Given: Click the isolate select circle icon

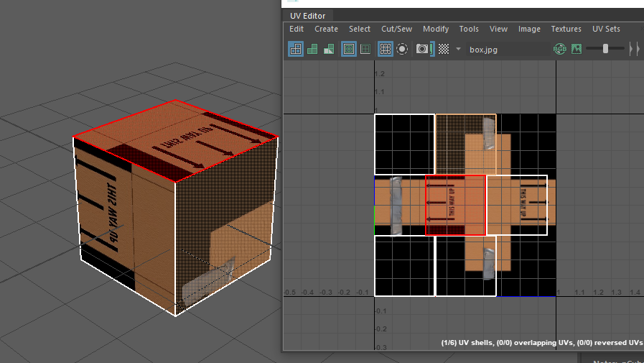Looking at the screenshot, I should click(402, 49).
